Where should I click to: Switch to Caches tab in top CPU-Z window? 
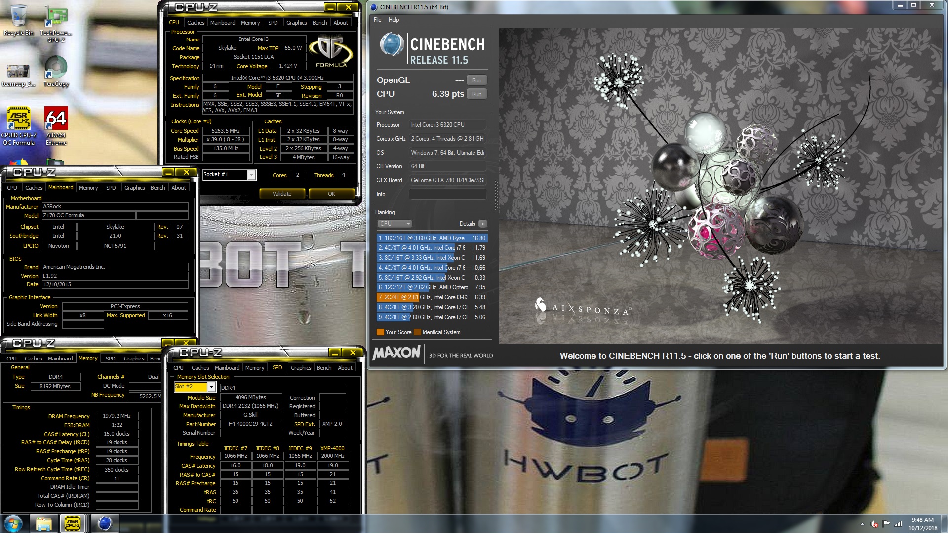(196, 23)
